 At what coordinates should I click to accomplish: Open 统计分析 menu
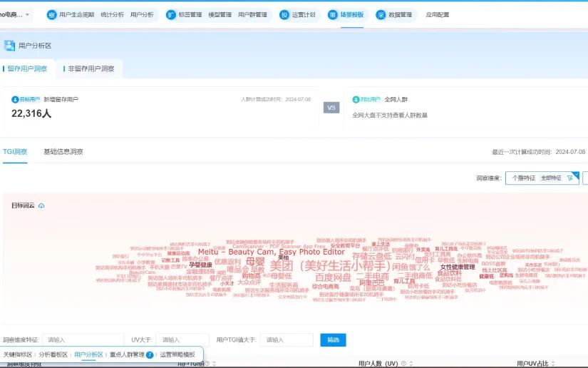click(x=112, y=15)
